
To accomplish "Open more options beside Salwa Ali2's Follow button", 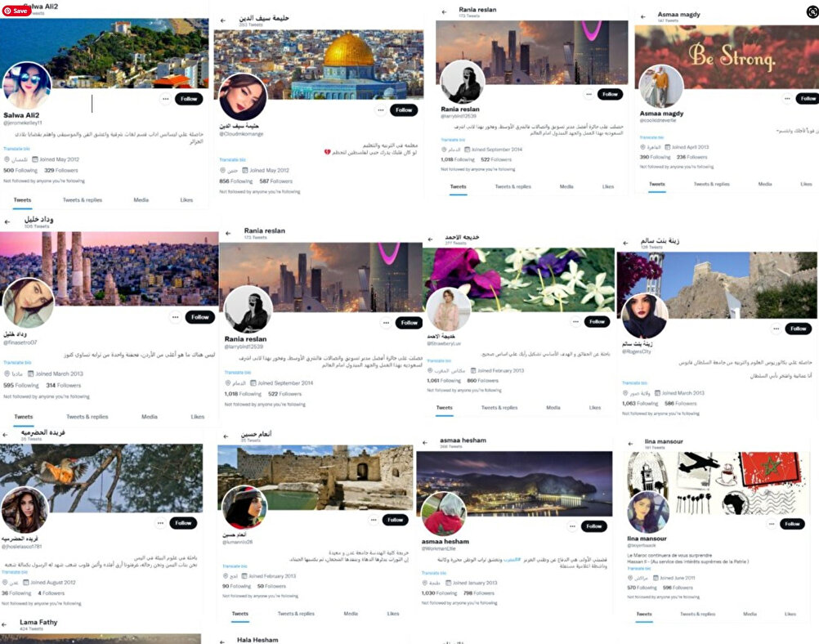I will [x=165, y=99].
